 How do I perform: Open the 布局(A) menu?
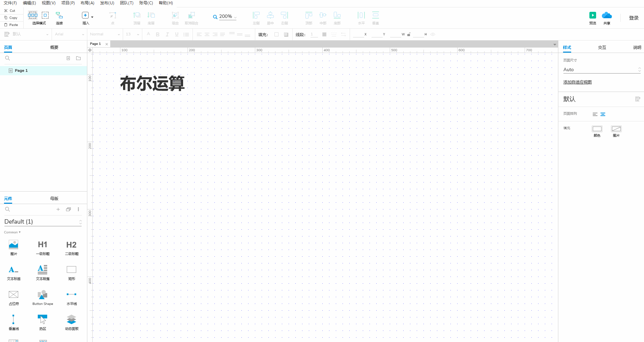(x=87, y=3)
